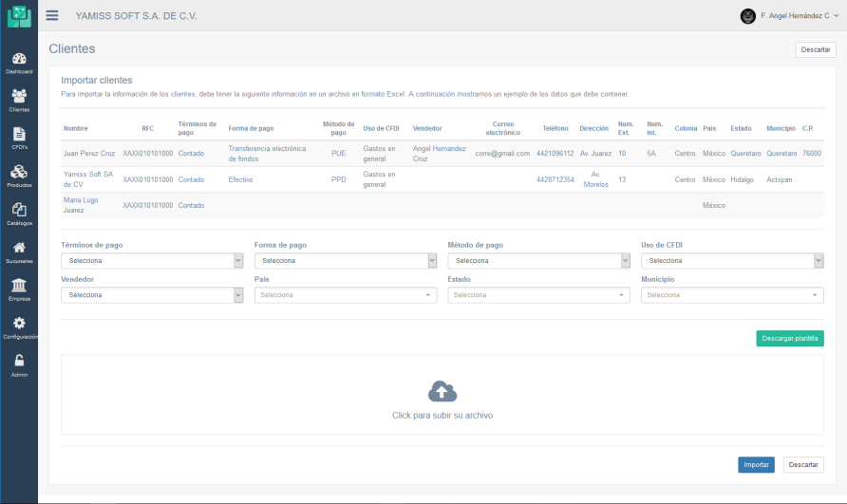Click the Admin lock icon
This screenshot has height=504, width=847.
coord(19,362)
